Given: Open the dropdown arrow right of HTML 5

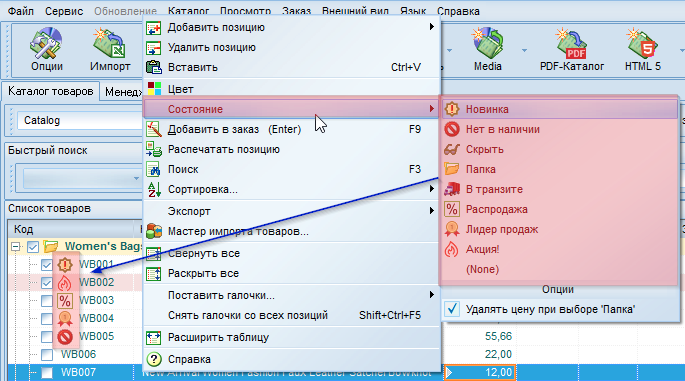Looking at the screenshot, I should click(681, 50).
